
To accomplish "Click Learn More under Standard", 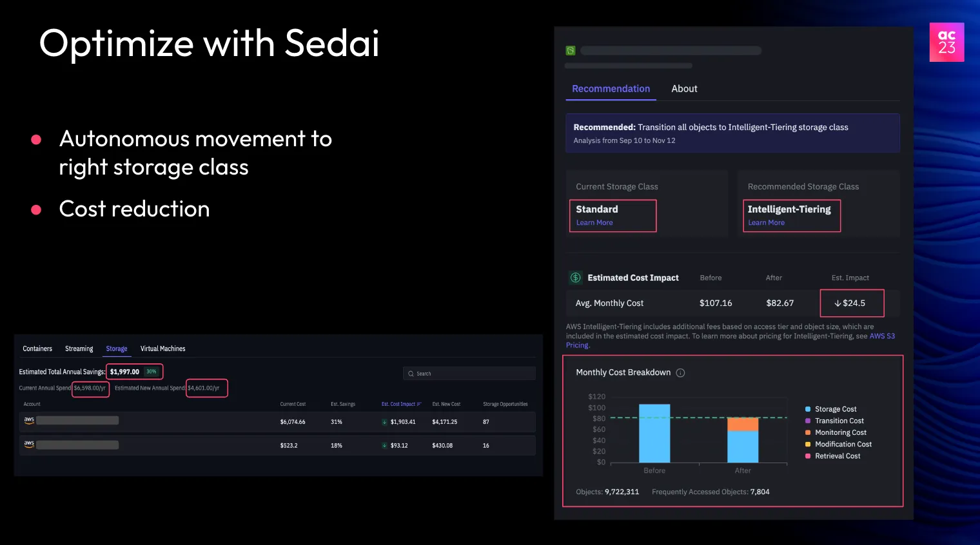I will [594, 223].
